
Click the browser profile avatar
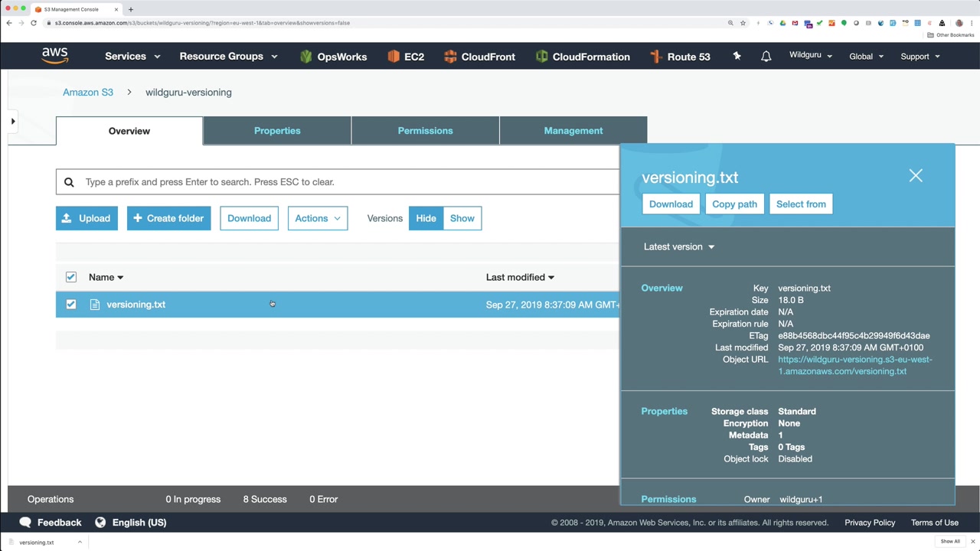959,23
